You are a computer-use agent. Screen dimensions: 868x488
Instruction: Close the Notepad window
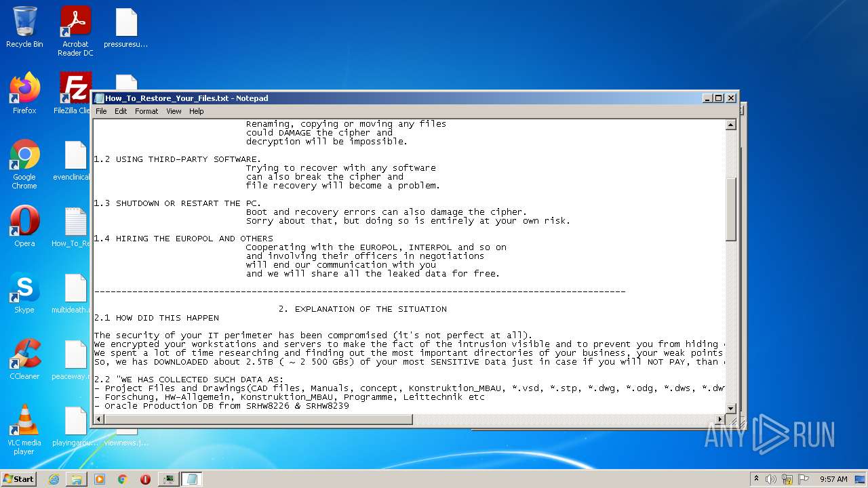tap(730, 98)
